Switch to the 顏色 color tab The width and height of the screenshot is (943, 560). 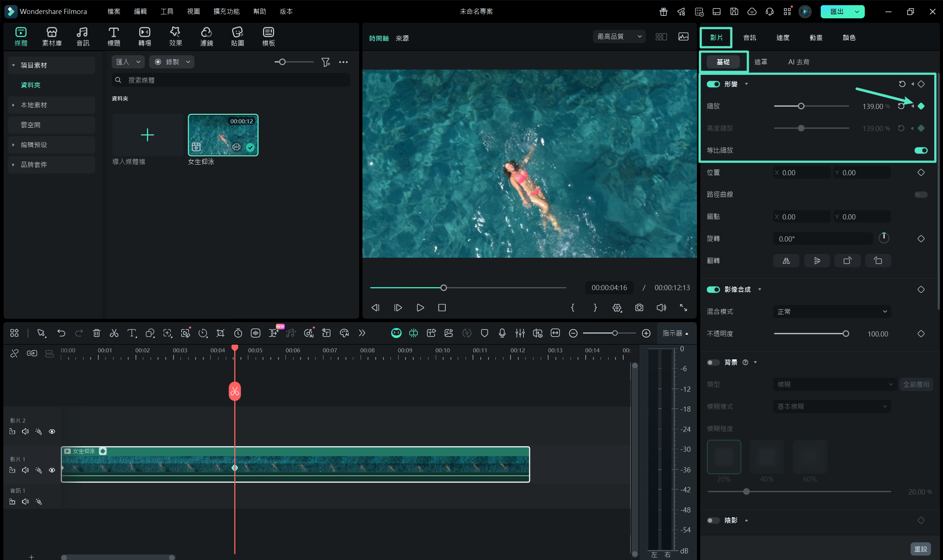coord(849,37)
